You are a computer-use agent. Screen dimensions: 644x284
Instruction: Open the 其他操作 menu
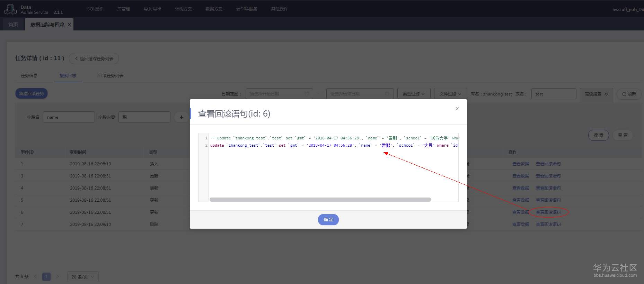pos(280,9)
